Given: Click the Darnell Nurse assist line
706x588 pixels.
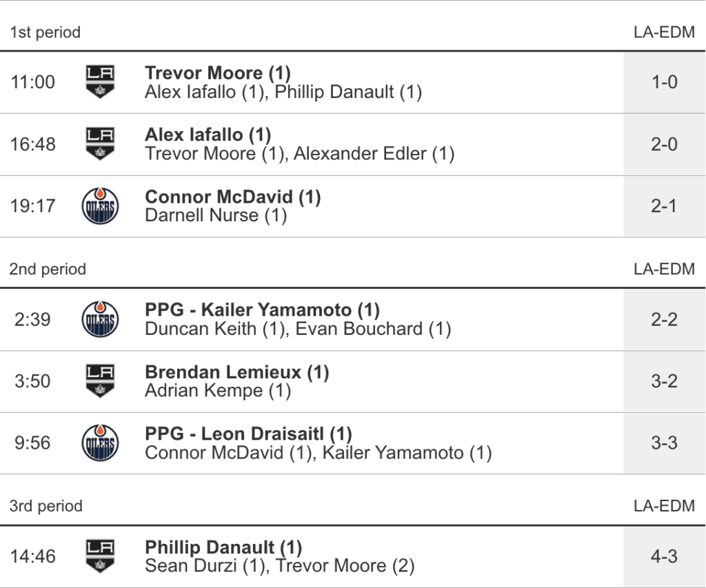Looking at the screenshot, I should pyautogui.click(x=215, y=216).
